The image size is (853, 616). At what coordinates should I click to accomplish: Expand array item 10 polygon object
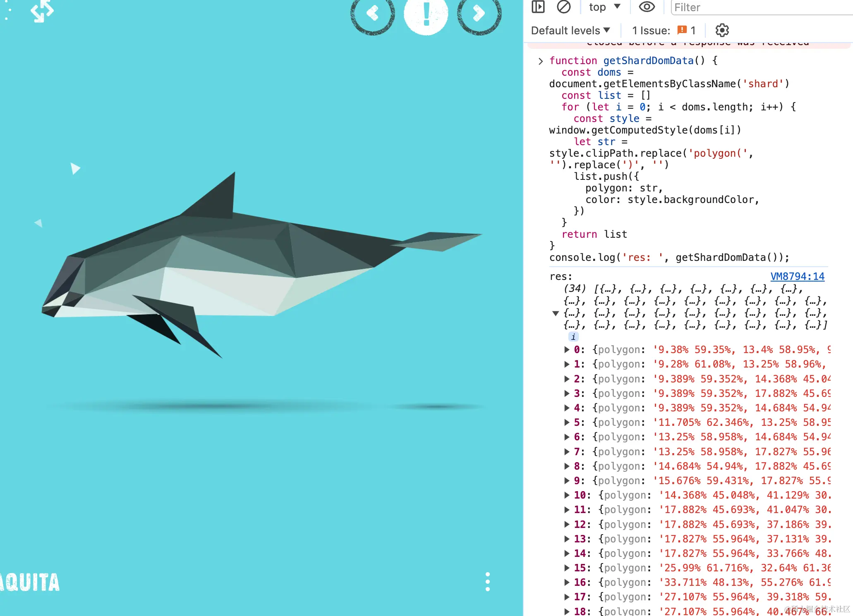tap(567, 495)
